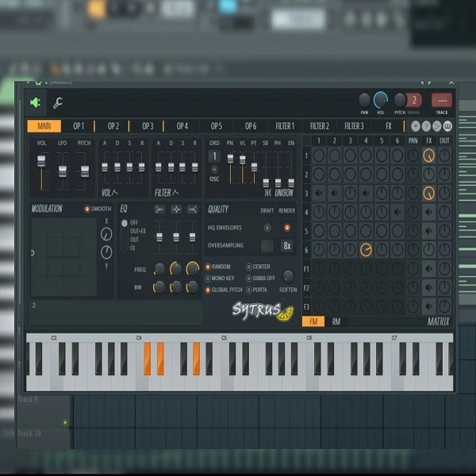Toggle the OSC unison button
Image resolution: width=476 pixels, height=476 pixels.
[214, 170]
